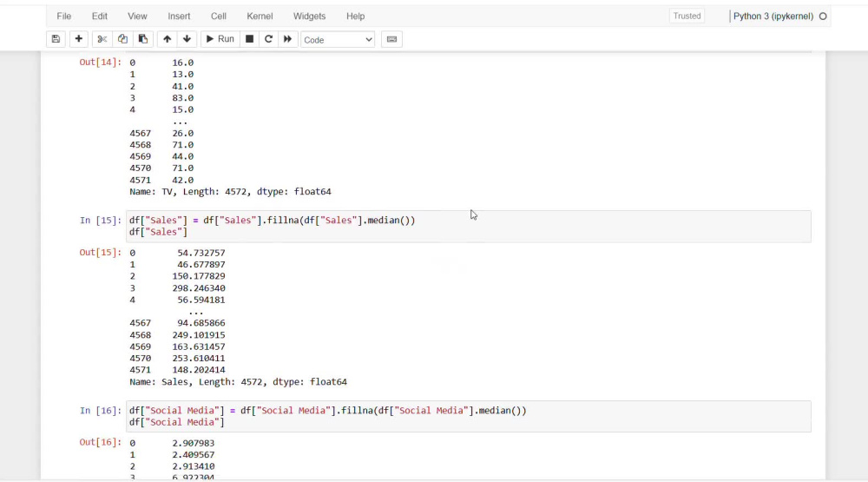Open the Help menu
The width and height of the screenshot is (868, 482).
click(x=355, y=16)
